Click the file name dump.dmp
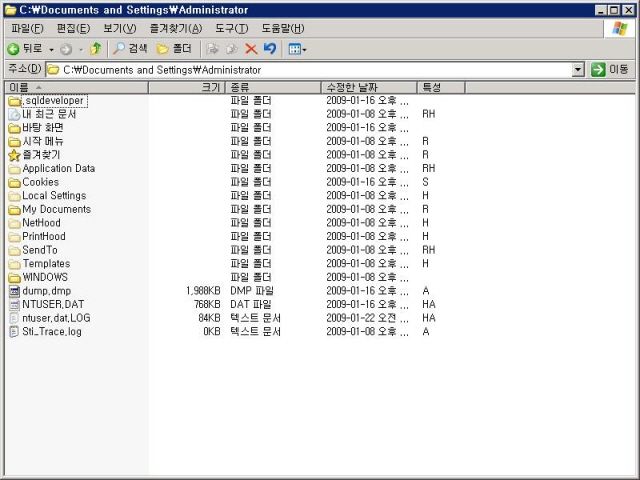This screenshot has height=480, width=640. coord(47,291)
